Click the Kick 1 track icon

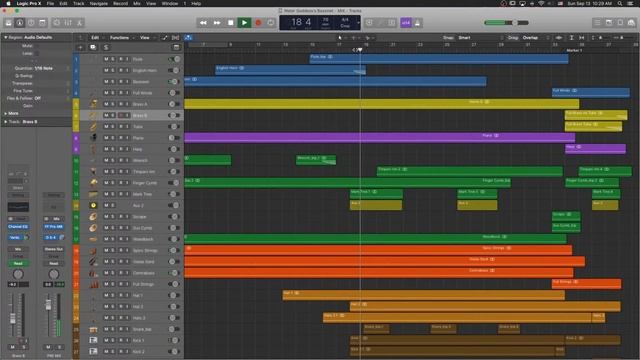(93, 340)
